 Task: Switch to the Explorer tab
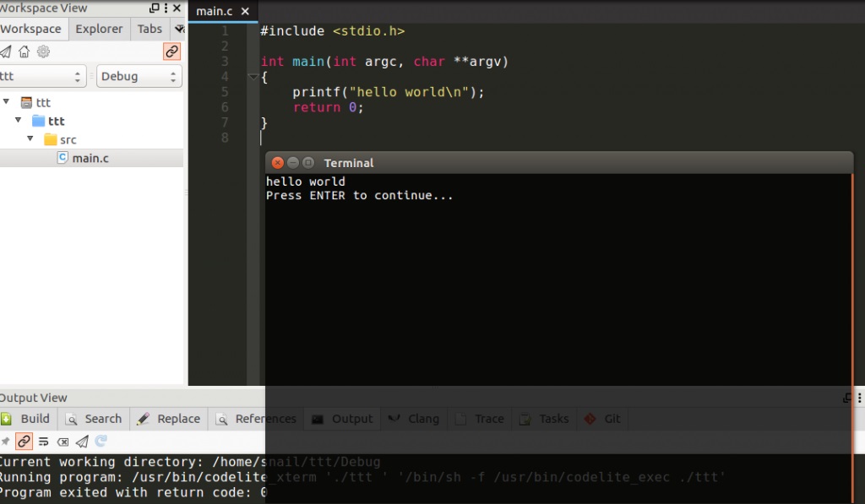100,29
